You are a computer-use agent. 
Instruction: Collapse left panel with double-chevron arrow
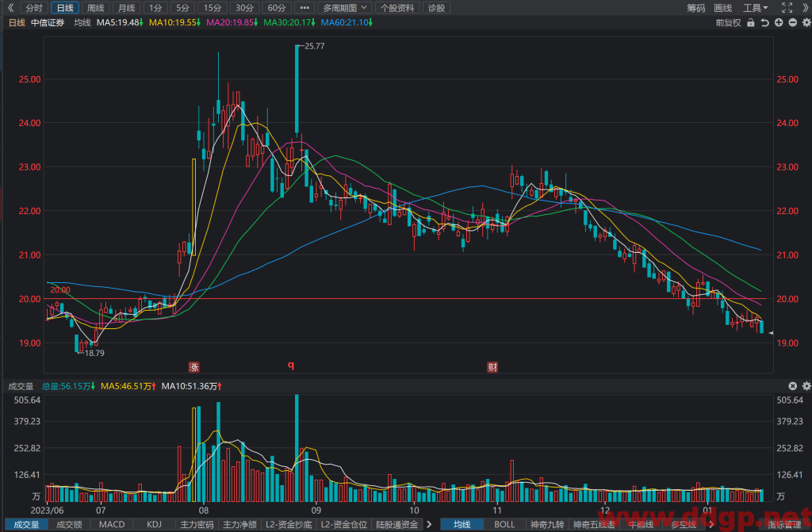pyautogui.click(x=10, y=8)
